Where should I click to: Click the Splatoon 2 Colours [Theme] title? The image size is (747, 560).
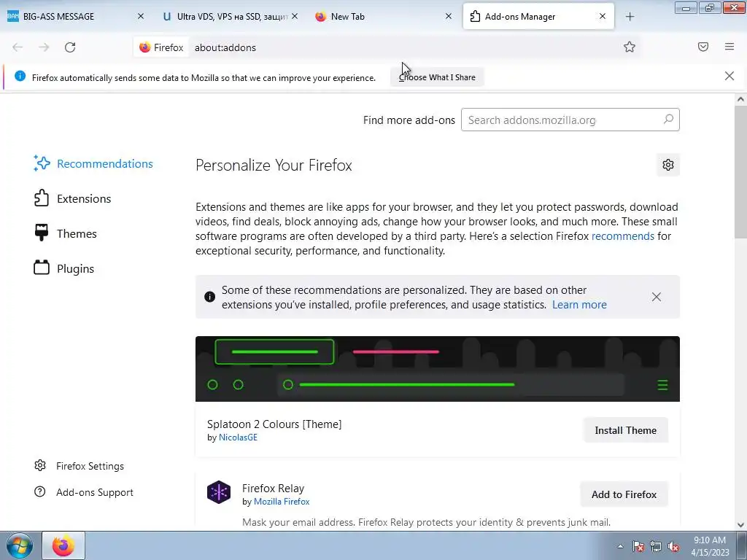(274, 424)
